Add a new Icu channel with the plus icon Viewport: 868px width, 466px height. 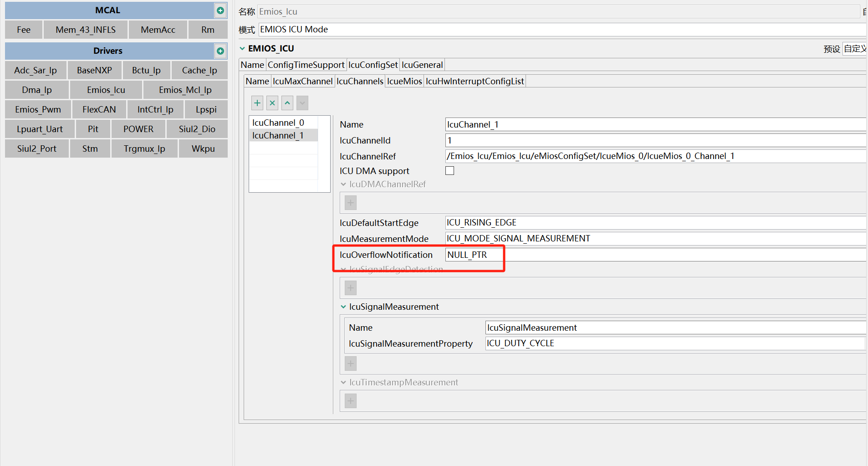pyautogui.click(x=257, y=103)
